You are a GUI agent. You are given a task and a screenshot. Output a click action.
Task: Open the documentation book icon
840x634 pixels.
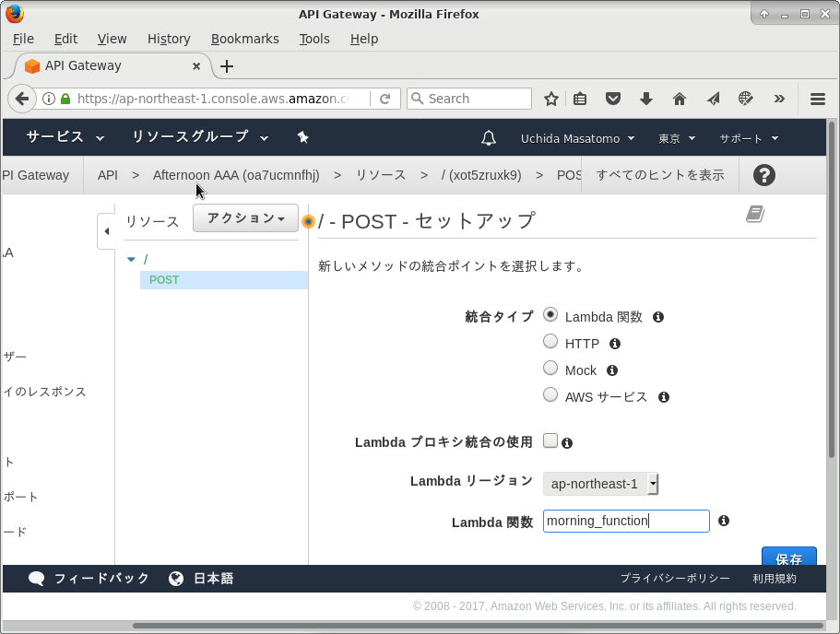click(755, 214)
